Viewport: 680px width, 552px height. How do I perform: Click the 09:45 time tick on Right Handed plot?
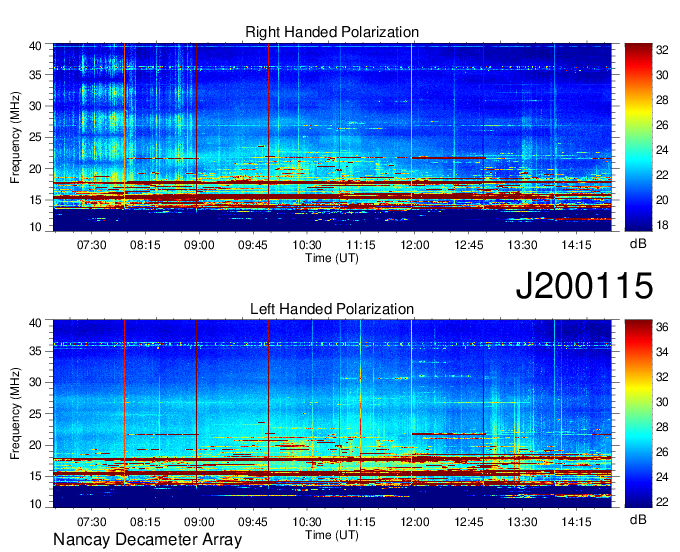pos(253,245)
